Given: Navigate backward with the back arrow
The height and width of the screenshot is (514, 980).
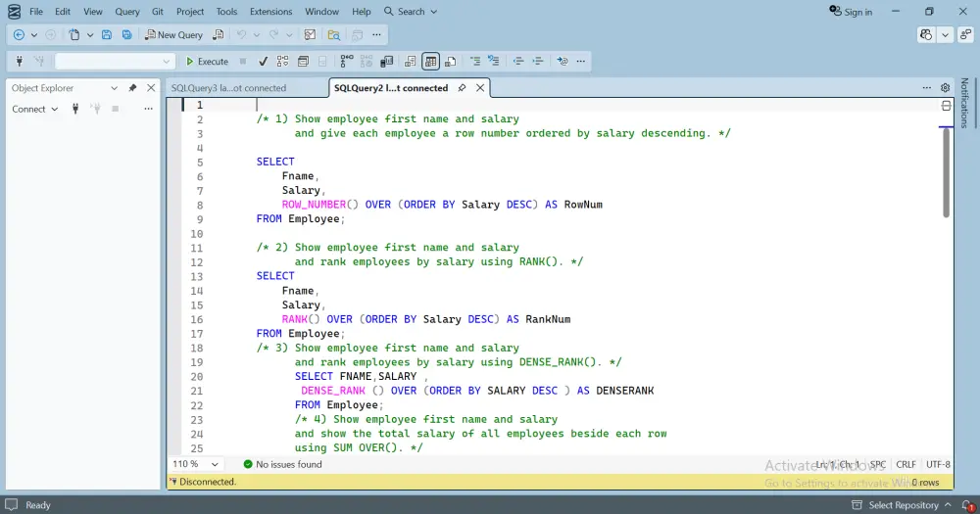Looking at the screenshot, I should [19, 35].
